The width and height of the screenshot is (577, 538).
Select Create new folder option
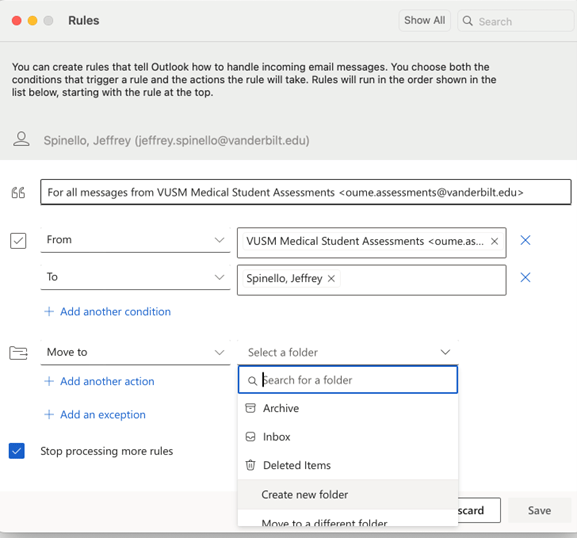[348, 495]
